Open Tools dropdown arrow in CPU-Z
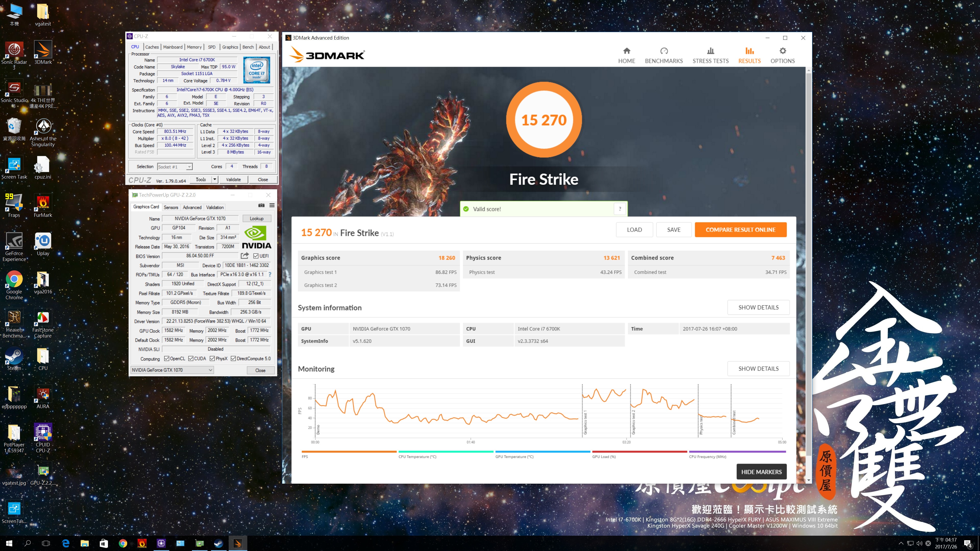Viewport: 980px width, 551px height. pos(215,180)
